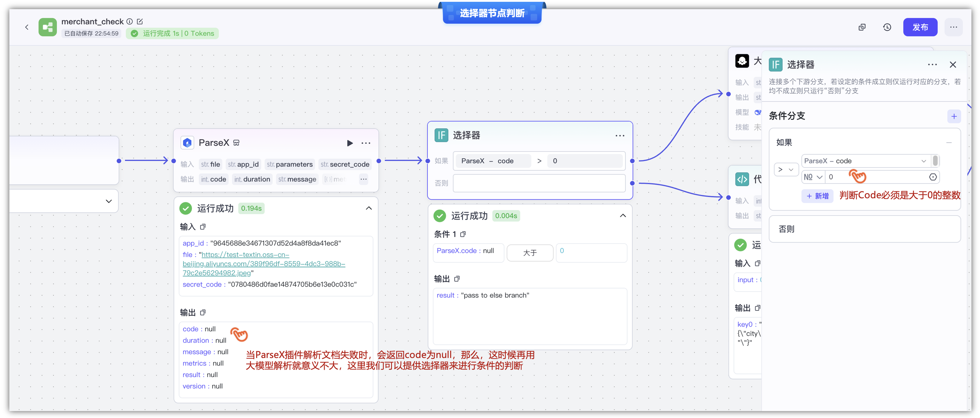
Task: Copy the ParseX 输入 data with the copy icon
Action: (x=203, y=226)
